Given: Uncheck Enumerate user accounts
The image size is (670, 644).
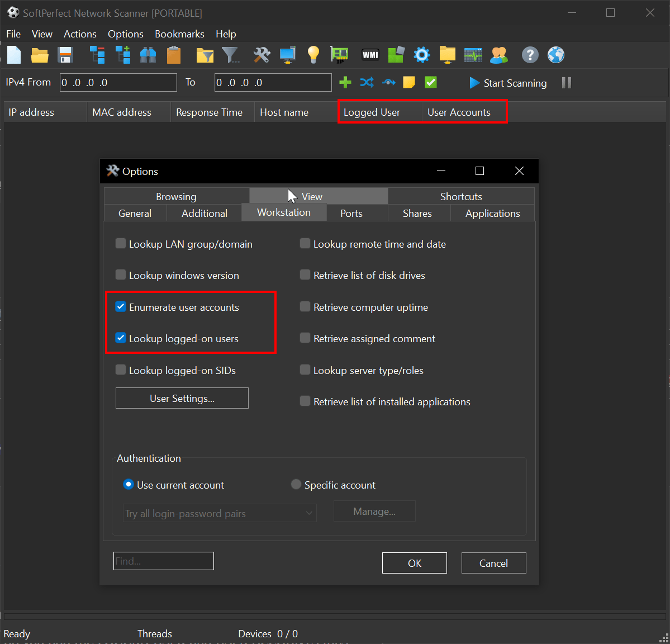Looking at the screenshot, I should (121, 307).
